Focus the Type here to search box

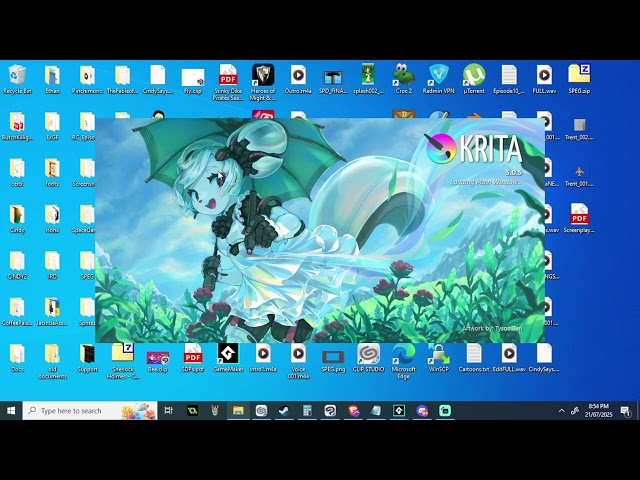[x=90, y=411]
